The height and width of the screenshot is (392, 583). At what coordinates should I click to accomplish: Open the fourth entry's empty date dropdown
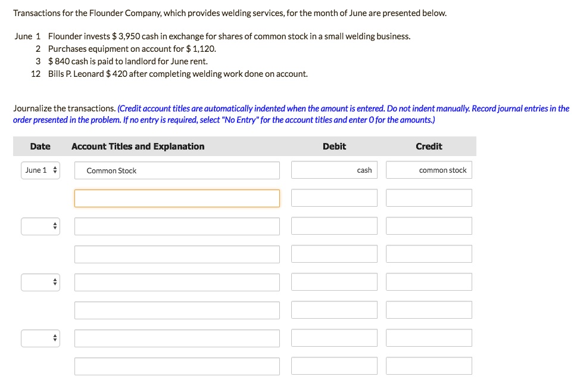(40, 338)
